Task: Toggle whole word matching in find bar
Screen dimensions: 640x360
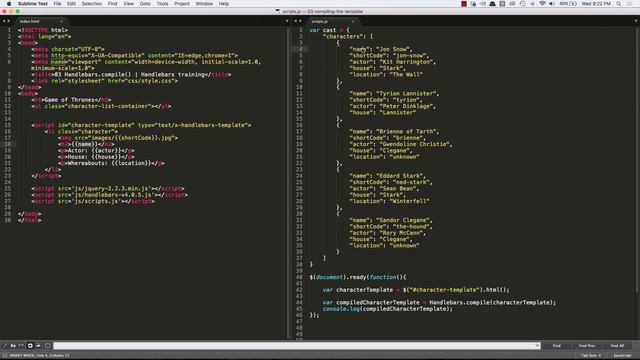Action: tap(21, 346)
